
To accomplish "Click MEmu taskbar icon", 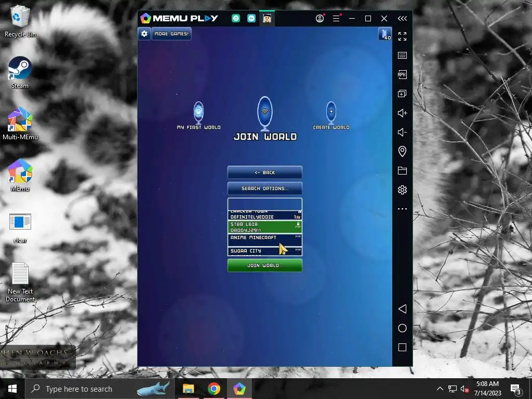I will tap(240, 389).
